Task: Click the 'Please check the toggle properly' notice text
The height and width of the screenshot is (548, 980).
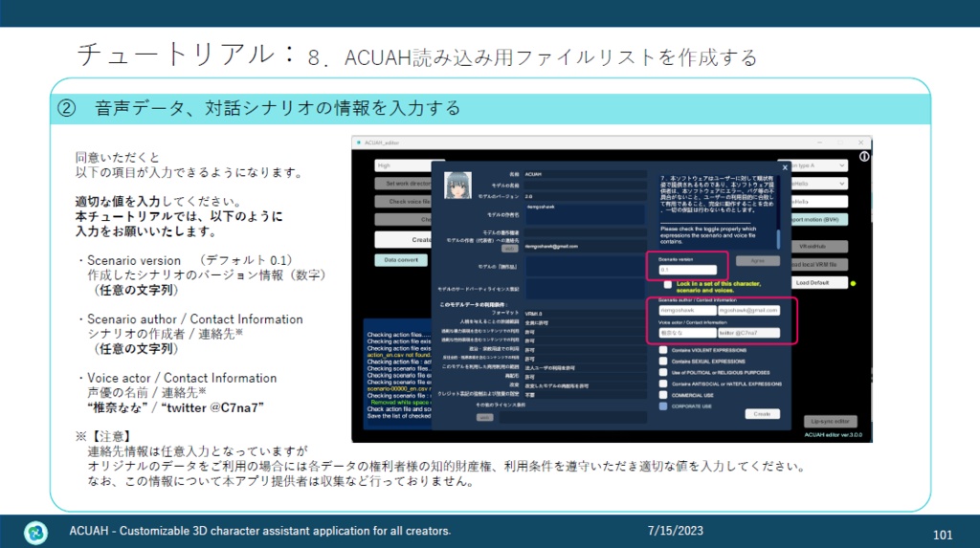Action: (708, 235)
